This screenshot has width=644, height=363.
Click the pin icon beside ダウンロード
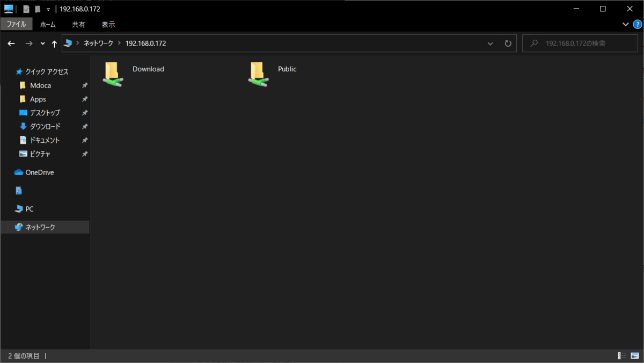tap(84, 127)
